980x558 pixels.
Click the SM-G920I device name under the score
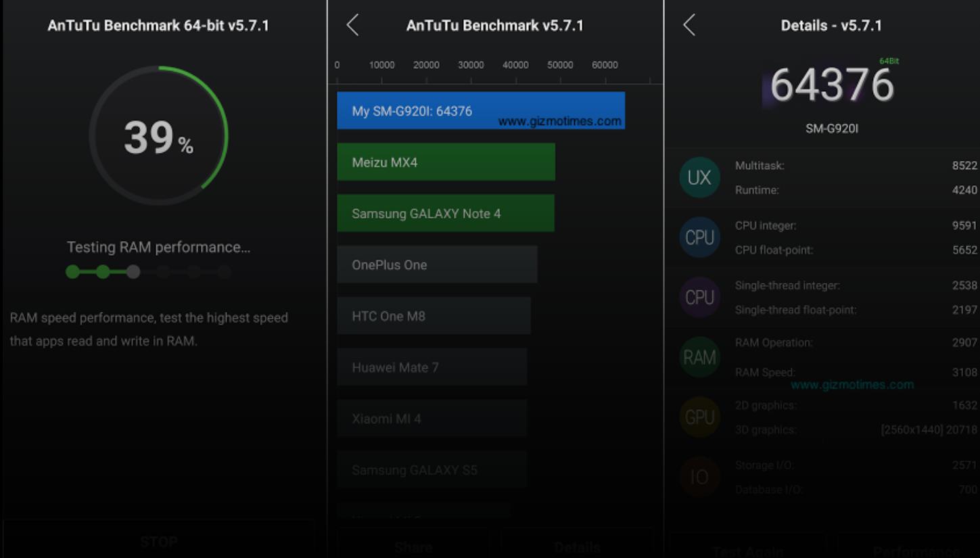pos(832,129)
